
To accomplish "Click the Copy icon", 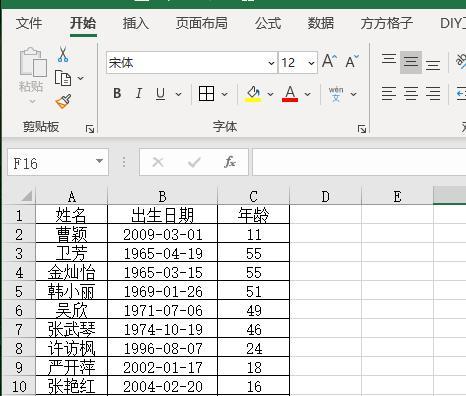I will pyautogui.click(x=63, y=78).
